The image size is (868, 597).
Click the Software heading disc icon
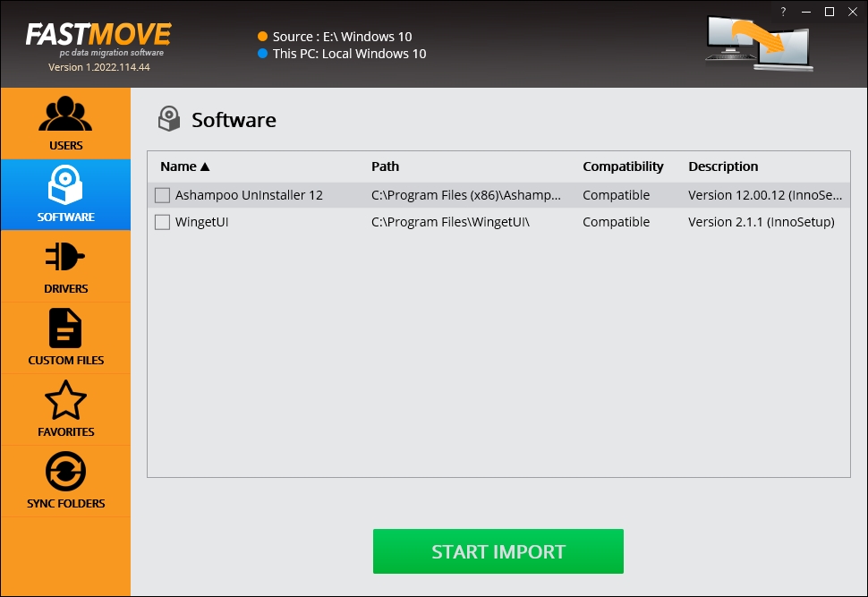click(x=169, y=119)
